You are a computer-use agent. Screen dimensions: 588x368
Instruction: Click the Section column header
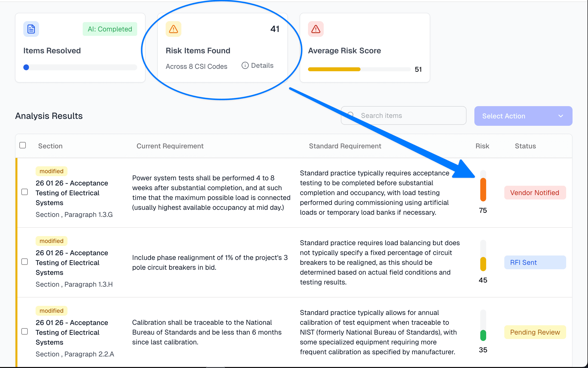pos(50,146)
